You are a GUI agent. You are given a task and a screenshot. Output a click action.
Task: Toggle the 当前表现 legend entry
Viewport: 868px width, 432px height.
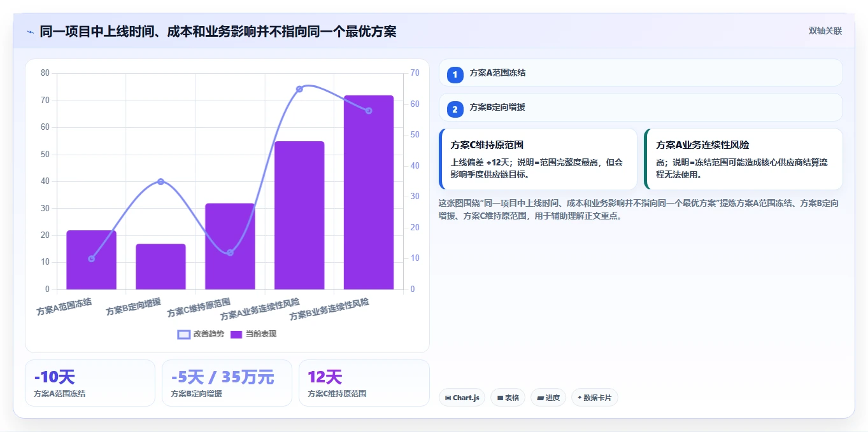pyautogui.click(x=253, y=334)
